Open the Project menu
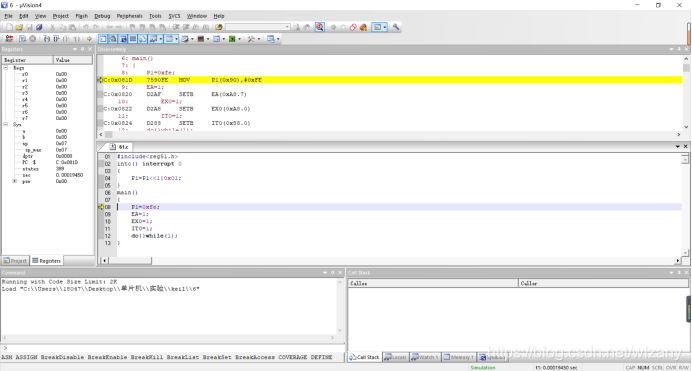The image size is (692, 371). (60, 16)
